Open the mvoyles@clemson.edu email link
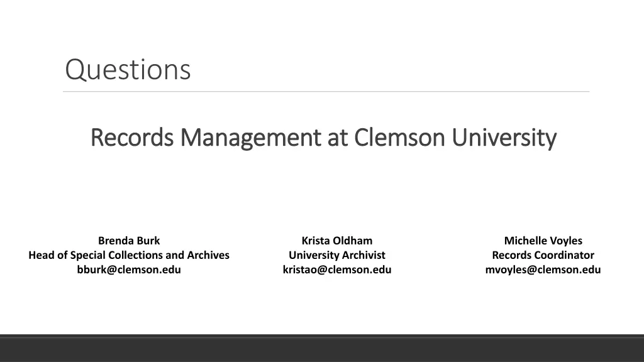The width and height of the screenshot is (644, 362). 543,270
